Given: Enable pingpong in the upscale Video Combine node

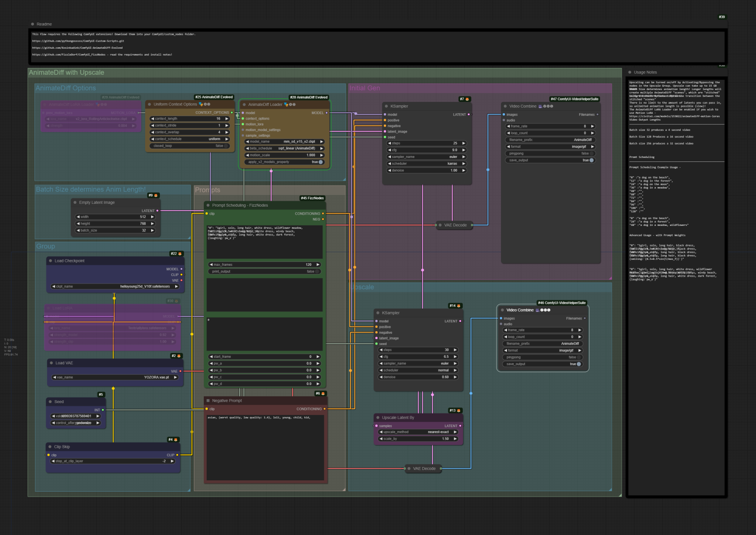Looking at the screenshot, I should pyautogui.click(x=578, y=357).
